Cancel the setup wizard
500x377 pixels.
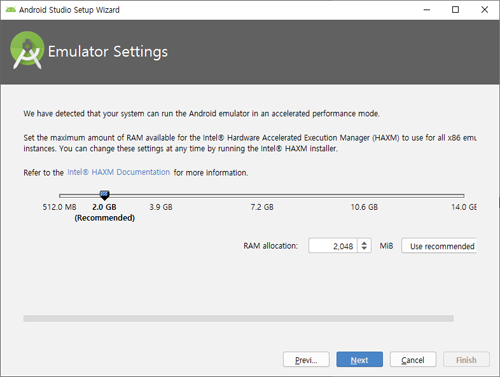point(413,359)
